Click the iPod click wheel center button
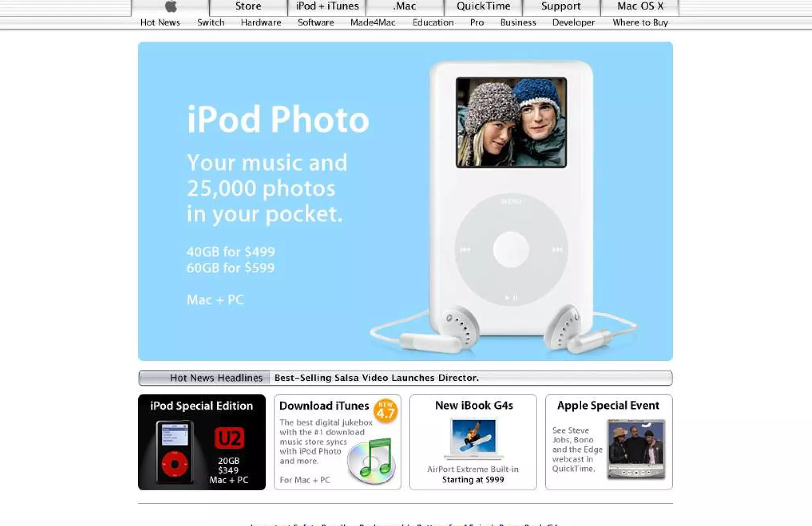812x526 pixels. tap(511, 249)
